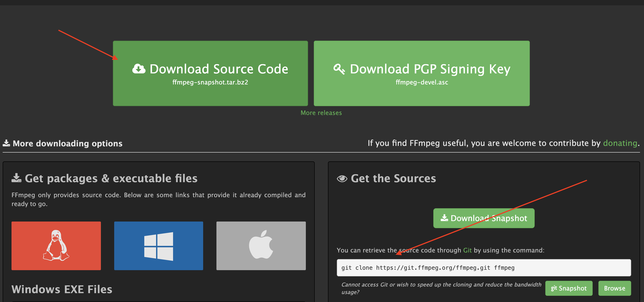The width and height of the screenshot is (644, 302).
Task: Click the download icon beside Get packages heading
Action: [x=17, y=178]
